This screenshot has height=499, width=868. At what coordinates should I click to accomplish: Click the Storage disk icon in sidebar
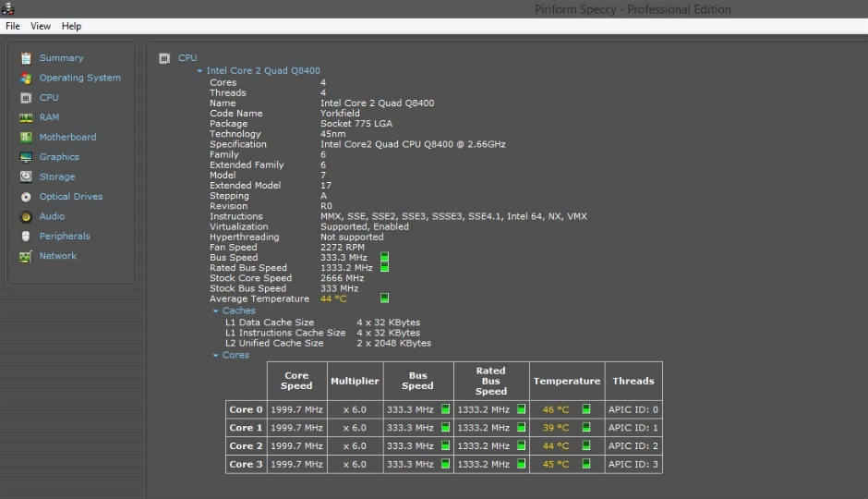pos(26,176)
